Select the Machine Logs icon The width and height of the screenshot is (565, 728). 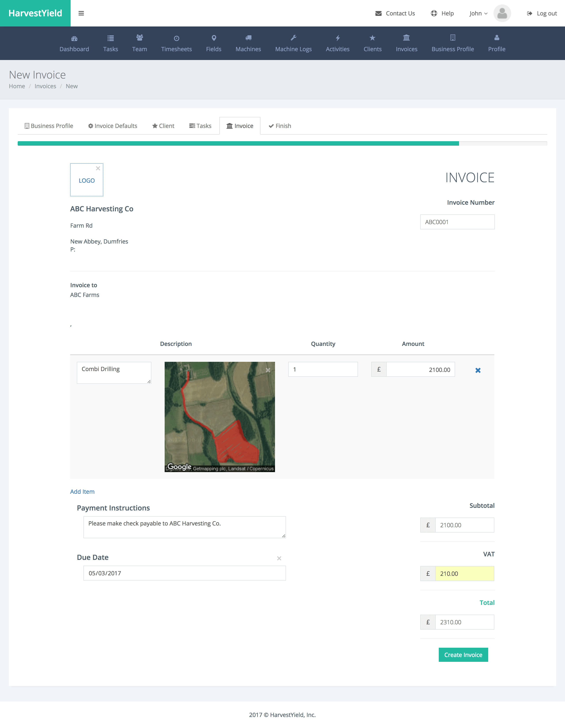click(293, 38)
